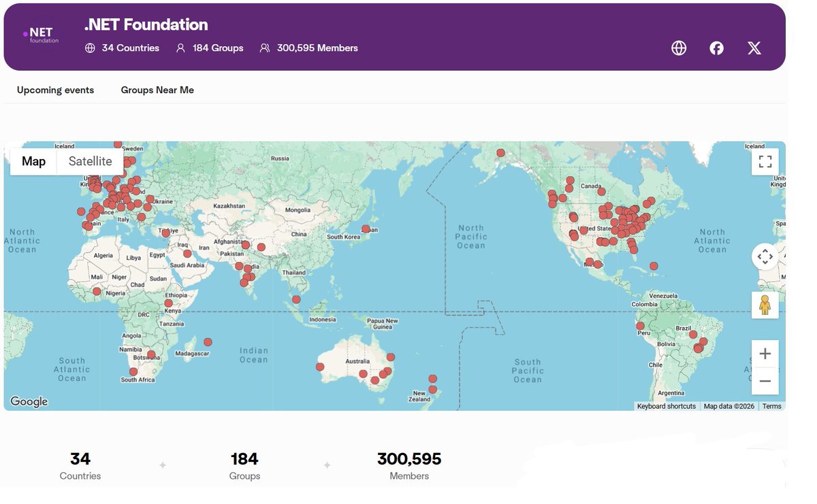Select the group marker near South Korea/Japan
This screenshot has height=504, width=817.
(366, 229)
